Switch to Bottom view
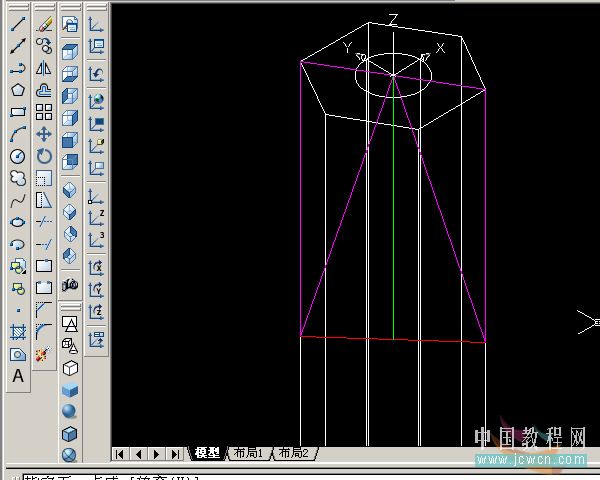The image size is (600, 480). click(70, 74)
